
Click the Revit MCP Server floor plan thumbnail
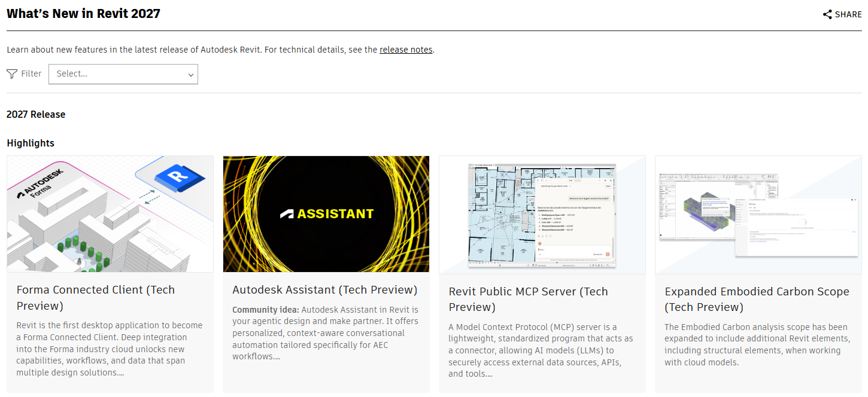(542, 215)
